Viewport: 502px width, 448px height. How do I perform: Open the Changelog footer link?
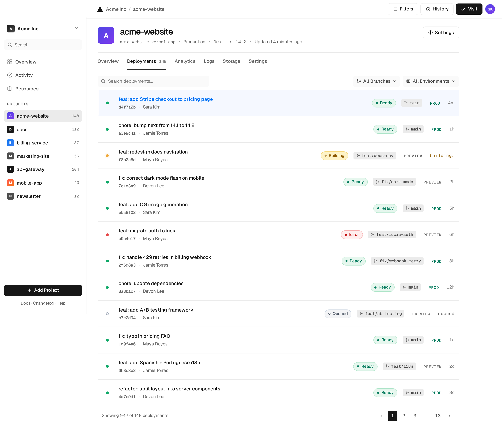(x=43, y=303)
